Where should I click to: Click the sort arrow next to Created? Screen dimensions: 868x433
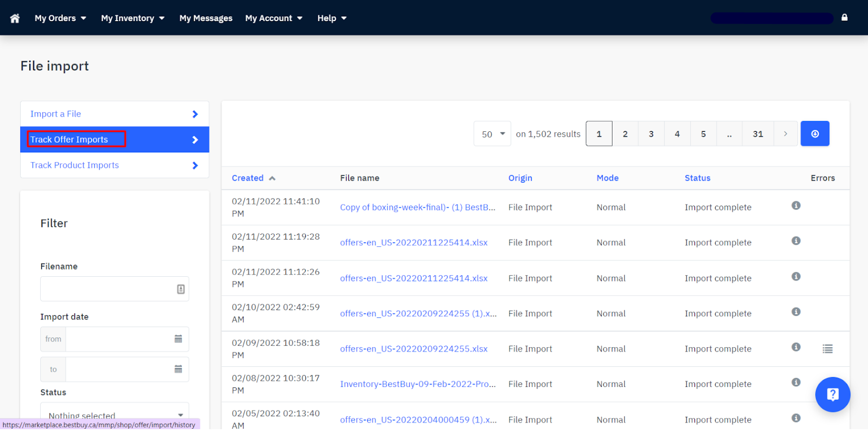(x=272, y=178)
